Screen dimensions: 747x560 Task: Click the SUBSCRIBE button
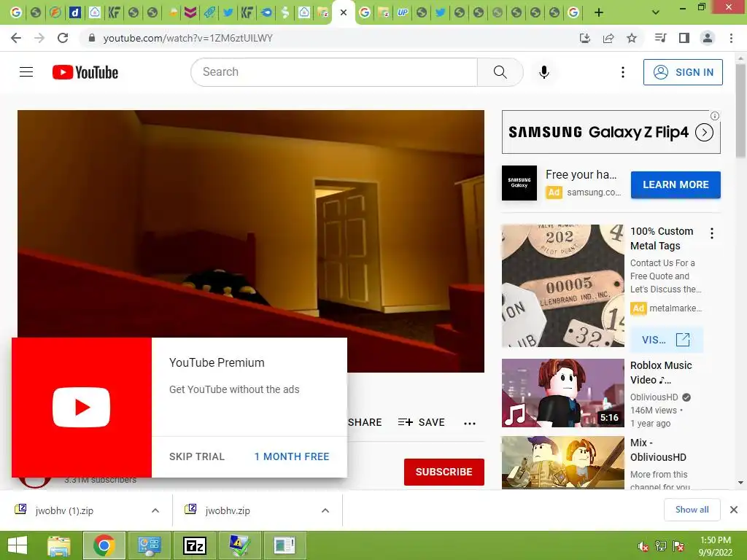pyautogui.click(x=444, y=472)
